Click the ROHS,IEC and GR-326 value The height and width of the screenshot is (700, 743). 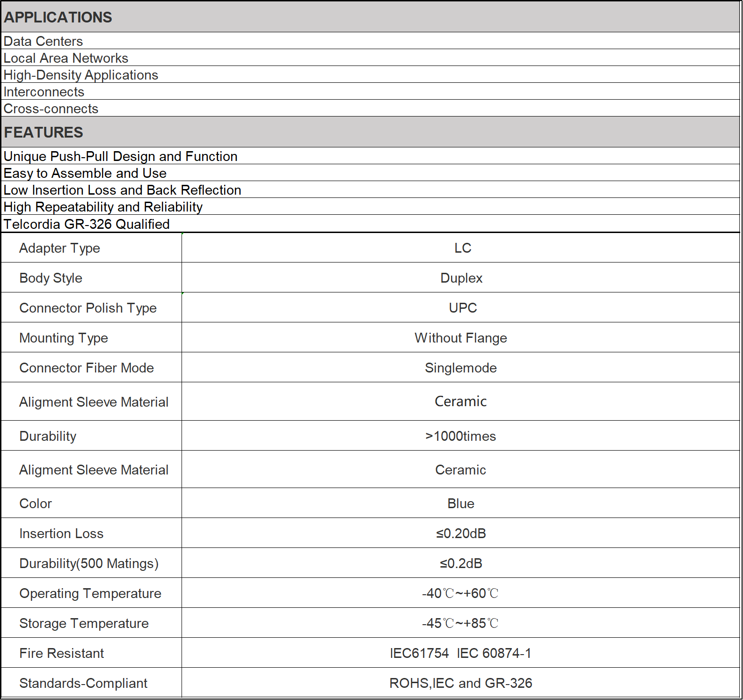461,683
